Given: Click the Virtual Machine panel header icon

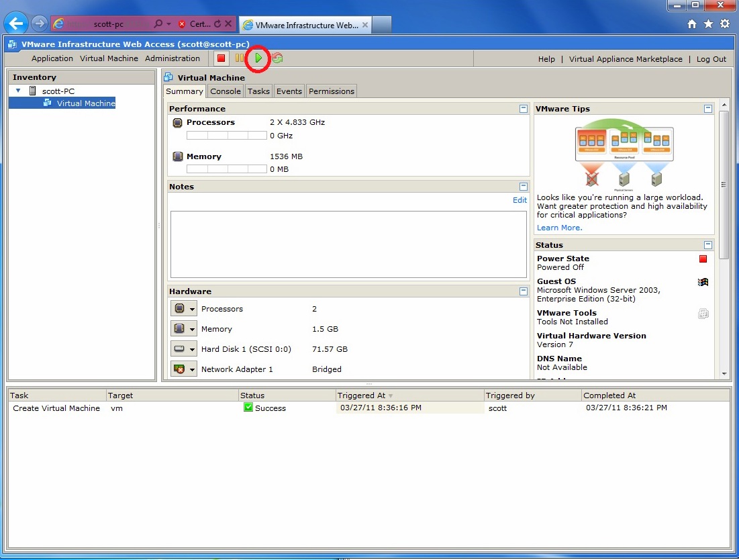Looking at the screenshot, I should (168, 77).
